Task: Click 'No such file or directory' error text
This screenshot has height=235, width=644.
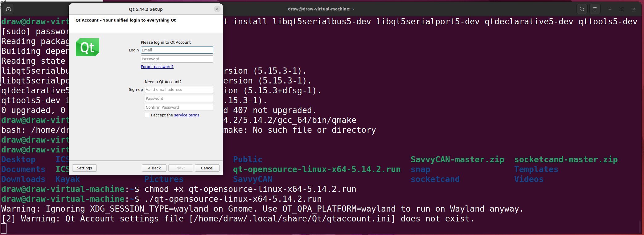Action: tap(314, 130)
